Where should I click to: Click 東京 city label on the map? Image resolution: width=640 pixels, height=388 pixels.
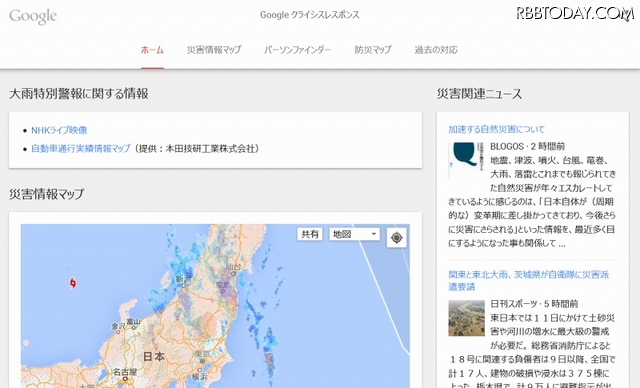(x=202, y=355)
